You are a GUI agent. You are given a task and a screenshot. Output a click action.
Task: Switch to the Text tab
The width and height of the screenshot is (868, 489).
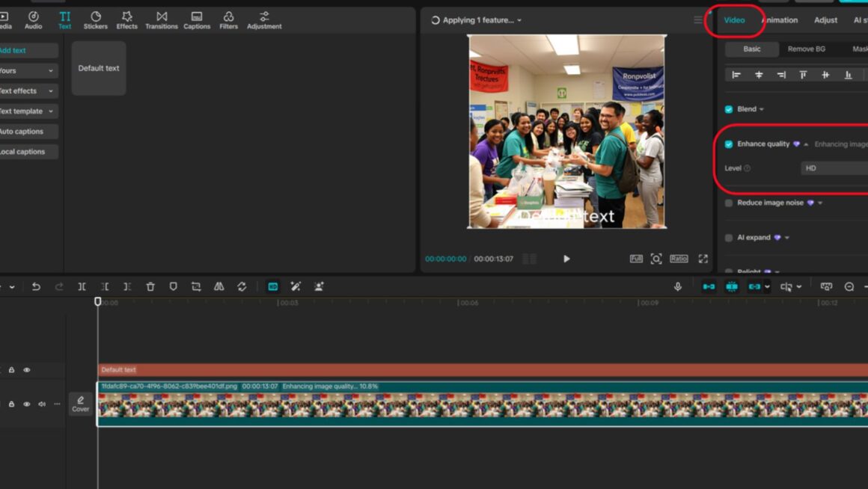[x=65, y=20]
